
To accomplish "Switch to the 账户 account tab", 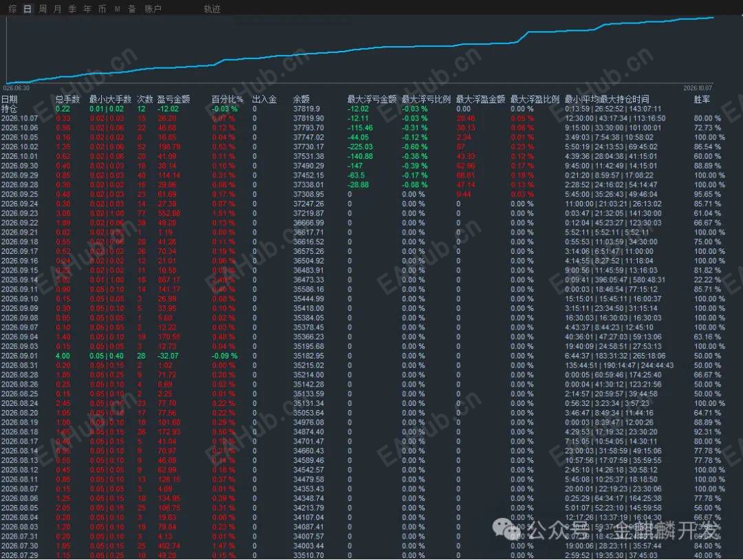I will [x=153, y=9].
